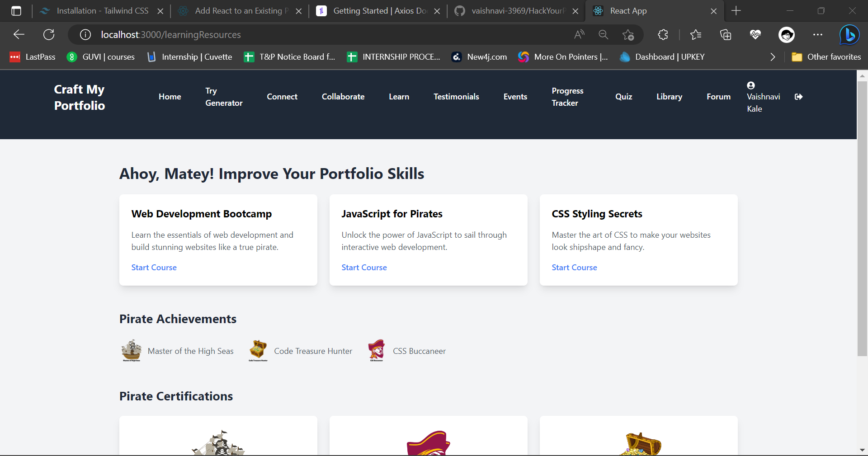Open the Favorites list icon

696,34
